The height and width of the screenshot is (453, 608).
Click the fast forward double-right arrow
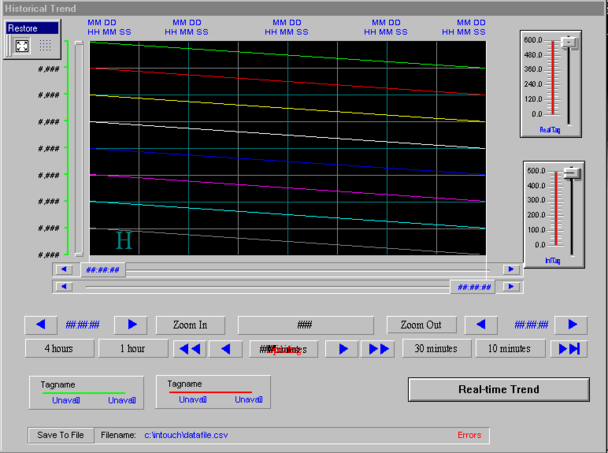[x=378, y=349]
